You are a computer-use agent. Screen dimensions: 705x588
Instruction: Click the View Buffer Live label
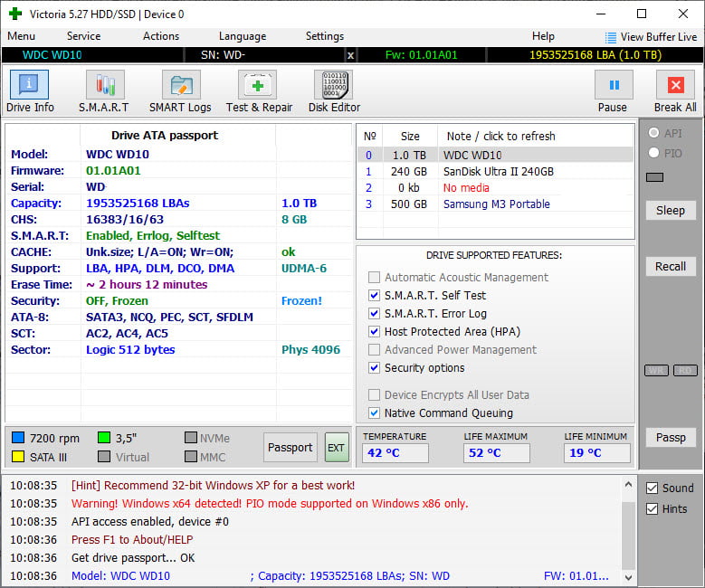point(659,37)
